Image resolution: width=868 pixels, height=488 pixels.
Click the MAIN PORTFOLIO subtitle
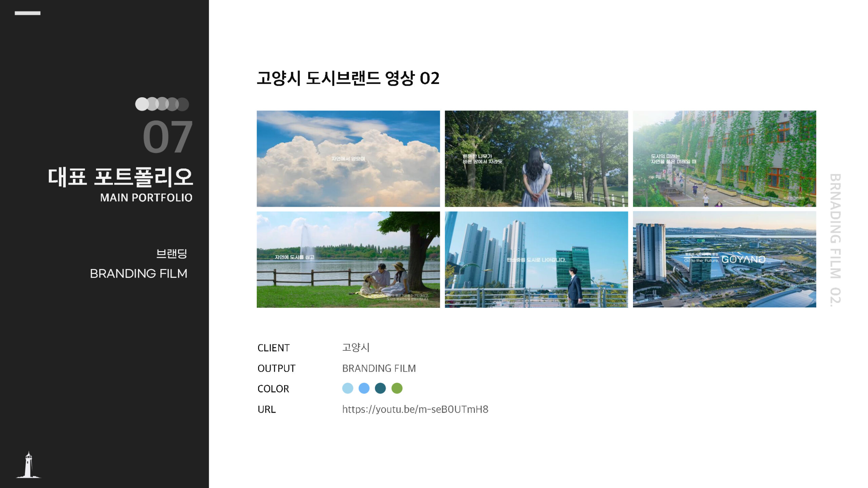tap(146, 198)
